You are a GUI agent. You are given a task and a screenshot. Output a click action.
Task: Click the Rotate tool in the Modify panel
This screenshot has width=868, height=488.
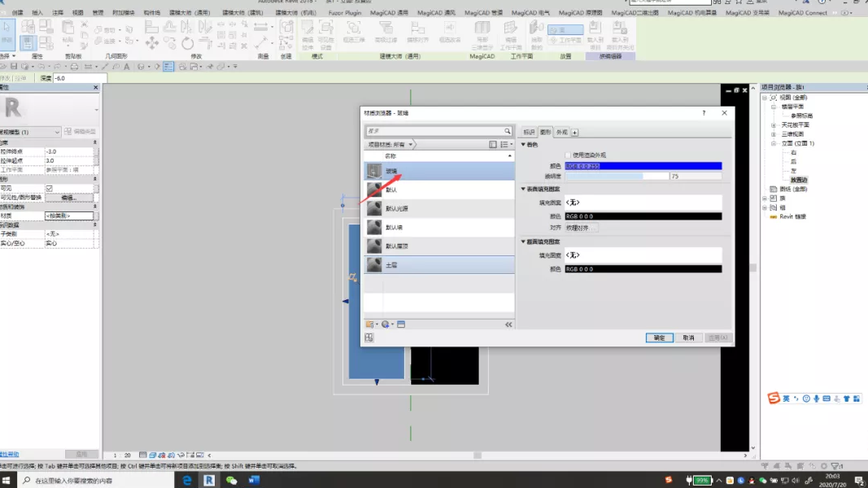coord(188,42)
